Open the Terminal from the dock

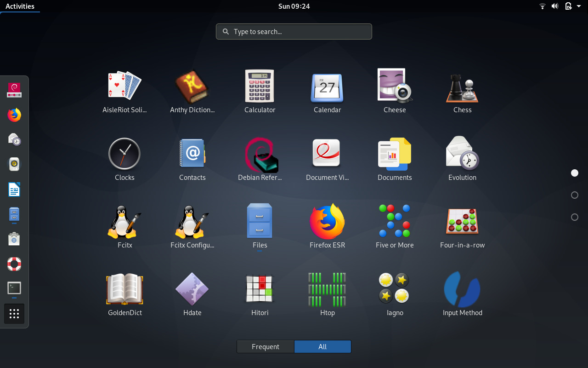click(x=14, y=289)
